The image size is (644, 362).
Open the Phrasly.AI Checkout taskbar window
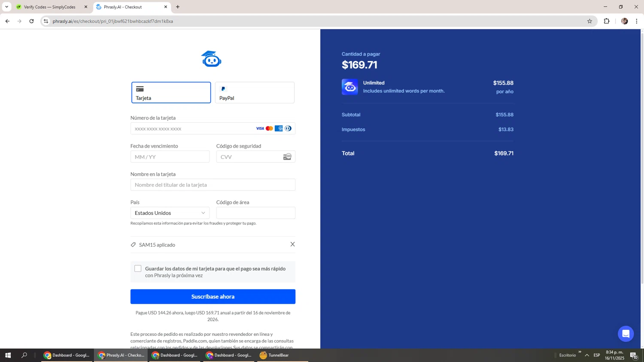pos(121,355)
